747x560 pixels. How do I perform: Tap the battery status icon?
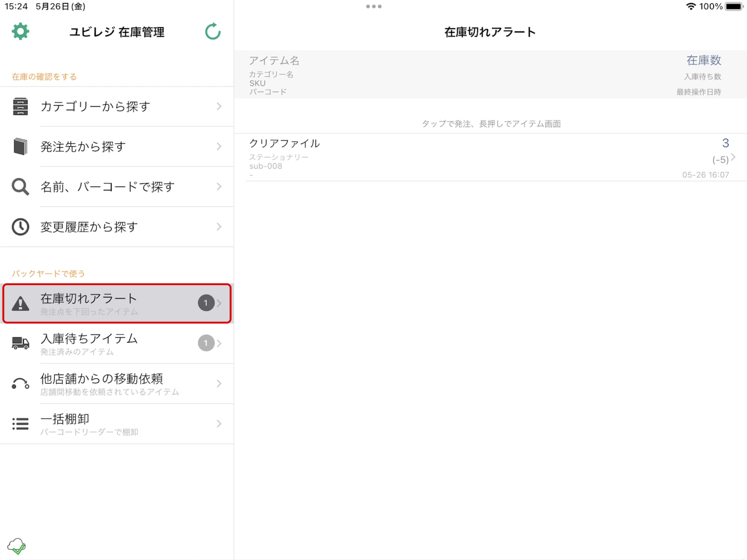click(x=734, y=6)
